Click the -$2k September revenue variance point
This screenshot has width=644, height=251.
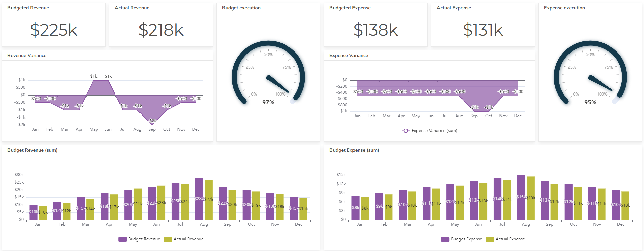[152, 124]
